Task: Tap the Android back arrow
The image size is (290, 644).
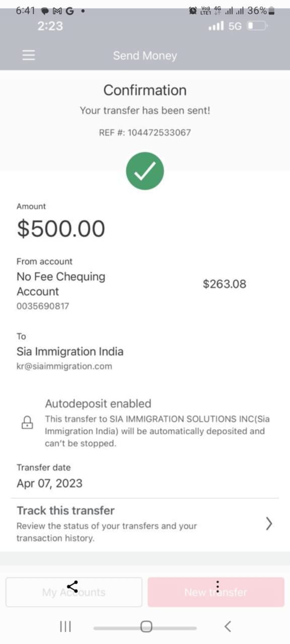Action: (228, 626)
